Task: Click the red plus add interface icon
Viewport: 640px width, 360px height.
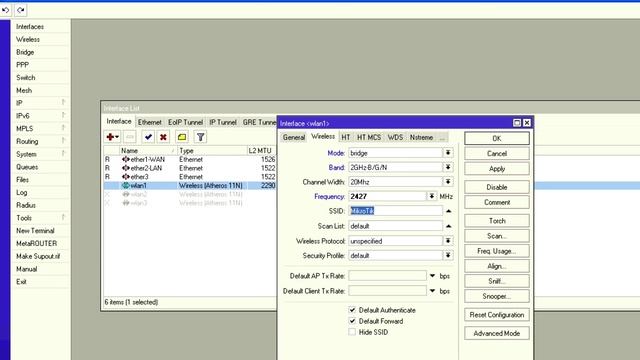Action: tap(112, 137)
